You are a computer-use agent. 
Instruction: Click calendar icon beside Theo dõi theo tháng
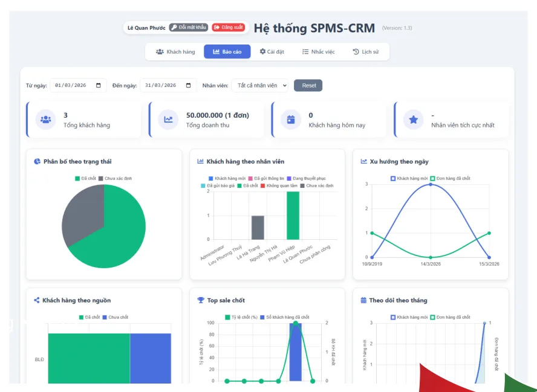363,300
